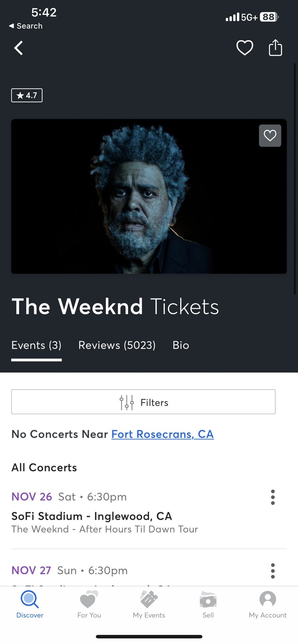The image size is (298, 644).
Task: Go to My Events tickets
Action: click(149, 604)
